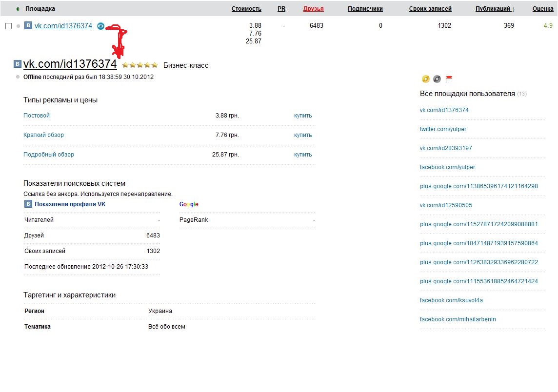558x392 pixels.
Task: Sort table by PR column
Action: pyautogui.click(x=281, y=9)
